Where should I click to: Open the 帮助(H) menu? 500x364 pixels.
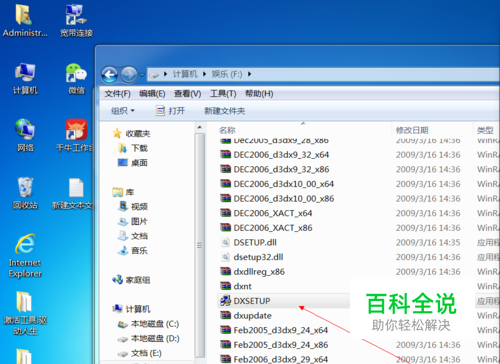(259, 94)
